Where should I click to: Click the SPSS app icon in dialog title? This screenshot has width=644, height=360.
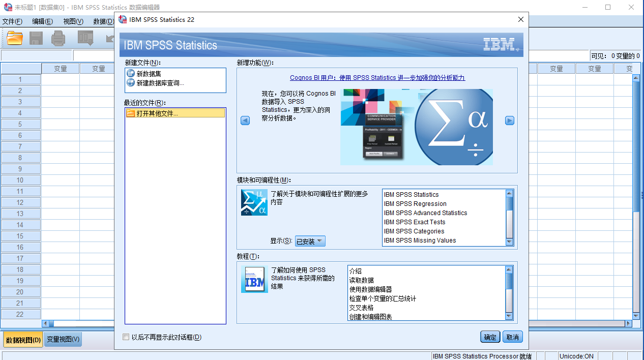coord(123,19)
